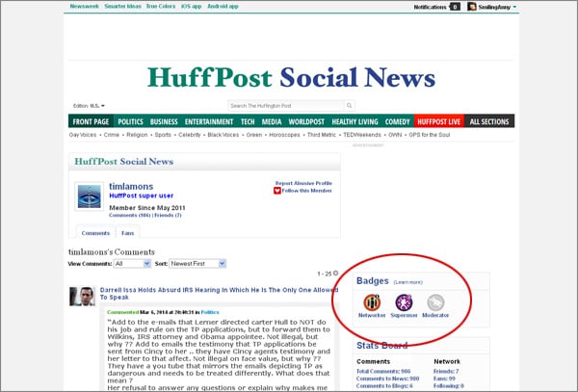
Task: Click Follow this Member
Action: tap(306, 191)
